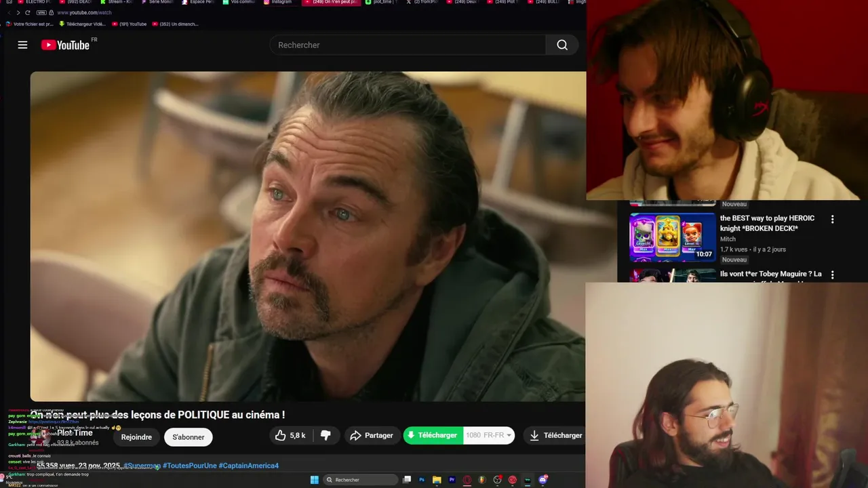Subscribe with the S'abonner button

189,437
